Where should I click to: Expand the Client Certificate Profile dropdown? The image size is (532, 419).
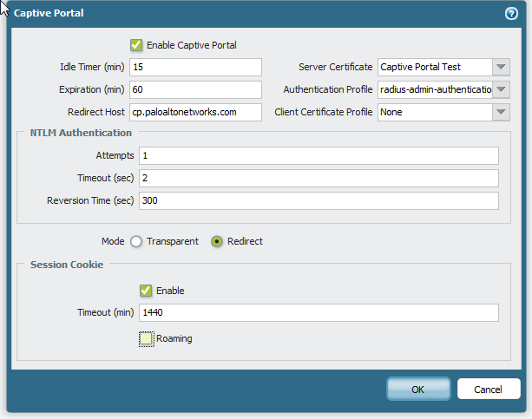pos(501,112)
